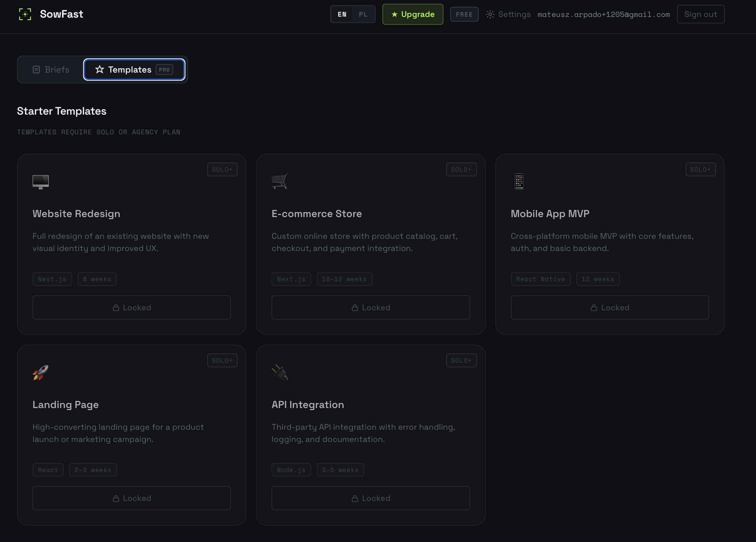Screen dimensions: 756x542
Task: Click 'Templates require solo or agency plan' note
Action: [x=99, y=132]
